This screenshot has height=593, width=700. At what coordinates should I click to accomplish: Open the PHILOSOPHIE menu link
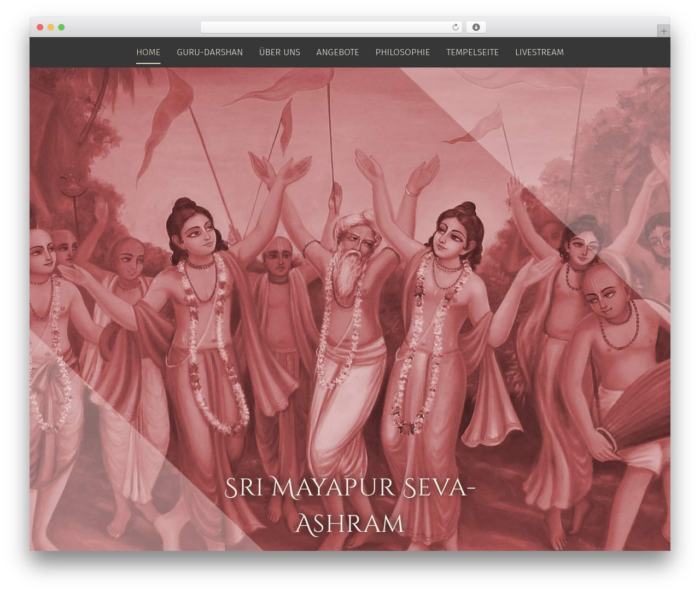(402, 52)
